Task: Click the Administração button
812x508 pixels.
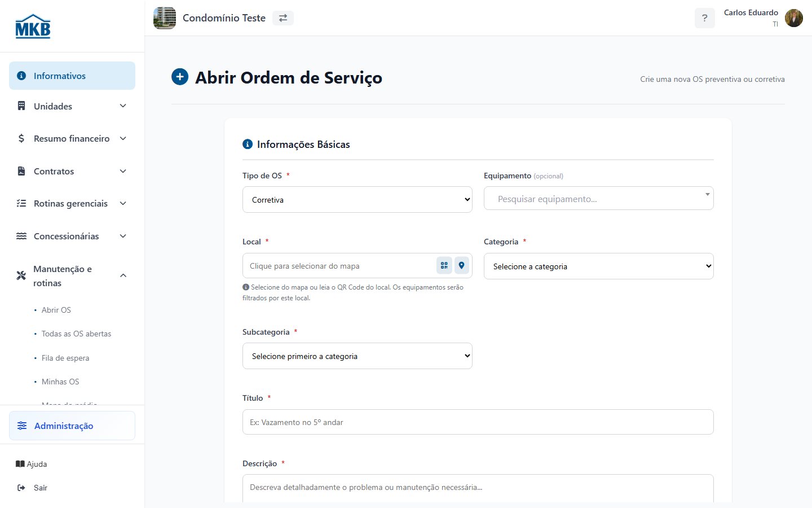Action: point(72,426)
